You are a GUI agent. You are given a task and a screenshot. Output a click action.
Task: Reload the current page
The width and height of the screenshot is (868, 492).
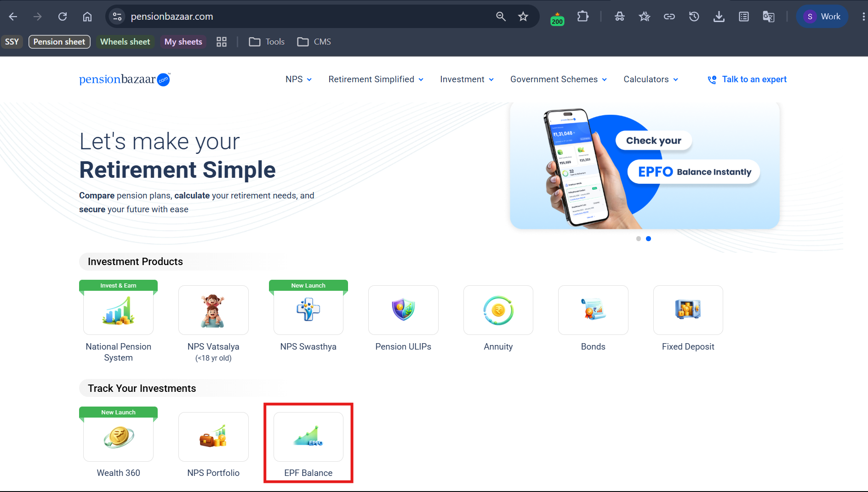(63, 17)
